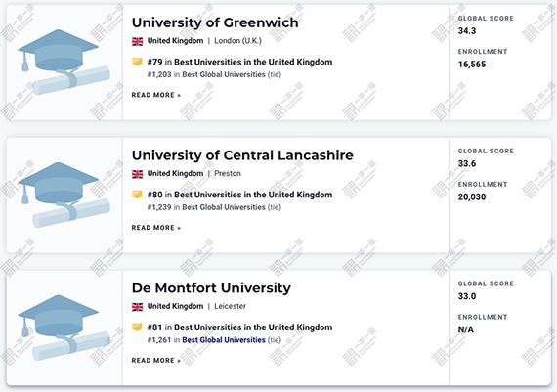
Task: Open Best Universities in the United Kingdom link at #80
Action: pos(253,195)
